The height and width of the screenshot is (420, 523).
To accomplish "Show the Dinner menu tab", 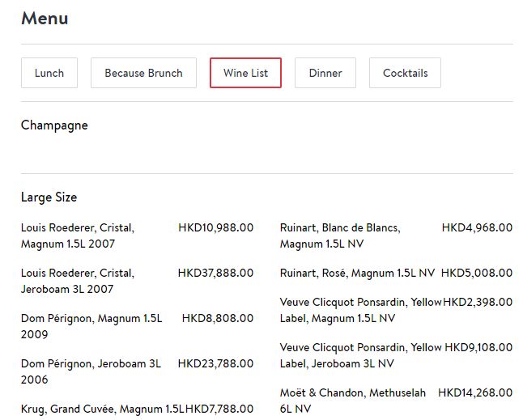I will click(x=325, y=73).
